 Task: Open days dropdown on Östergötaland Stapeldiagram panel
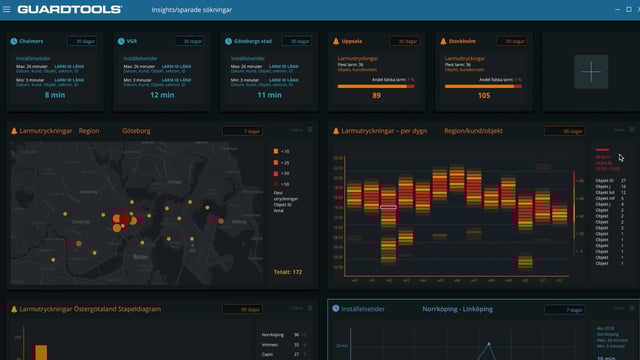[242, 309]
